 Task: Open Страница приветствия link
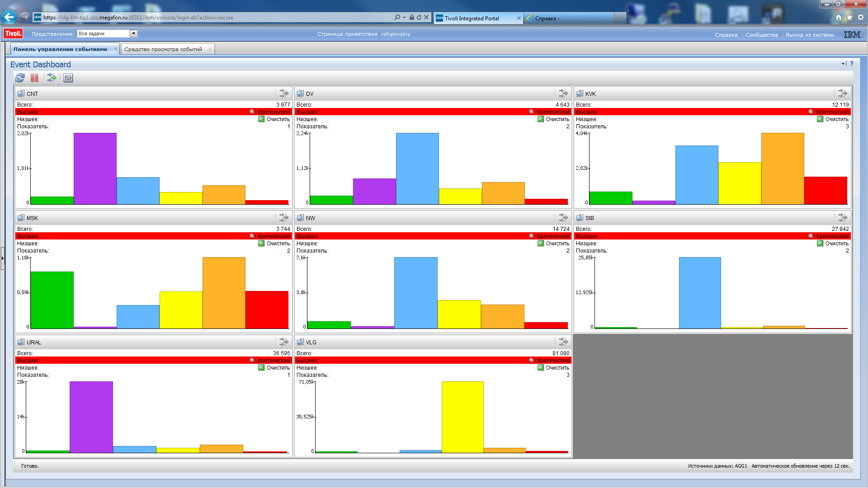coord(347,34)
